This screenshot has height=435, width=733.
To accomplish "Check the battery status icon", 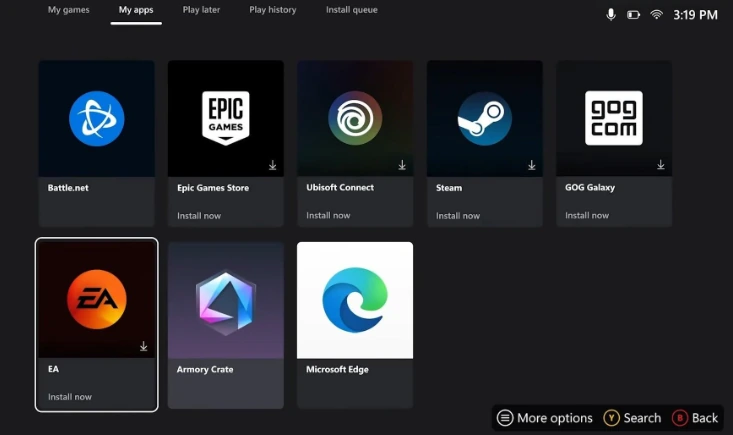I will [x=633, y=15].
